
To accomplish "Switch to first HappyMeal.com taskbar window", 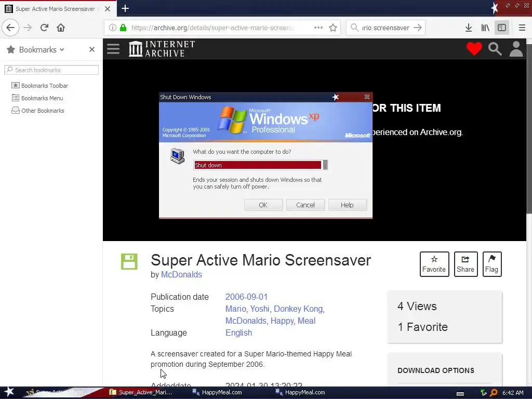I will tap(217, 393).
